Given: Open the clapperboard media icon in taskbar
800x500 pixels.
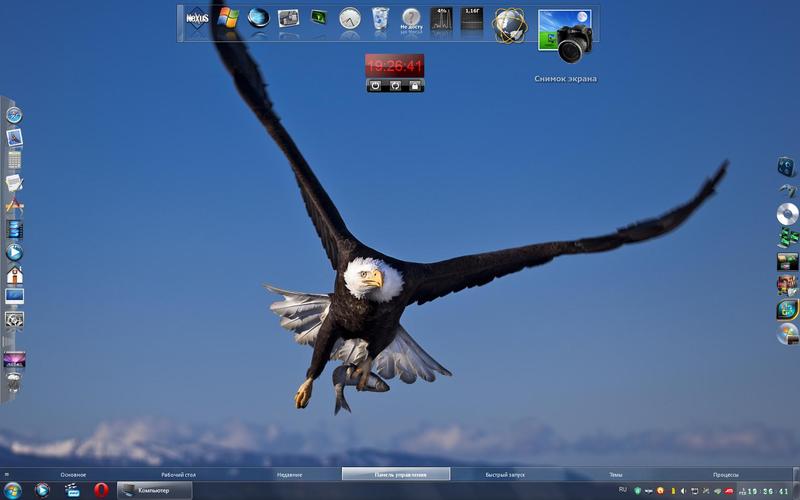Looking at the screenshot, I should tap(72, 490).
